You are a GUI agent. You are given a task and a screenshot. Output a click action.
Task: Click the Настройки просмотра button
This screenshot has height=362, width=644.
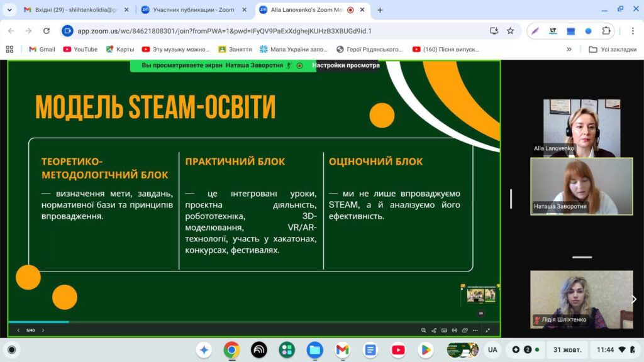click(346, 65)
